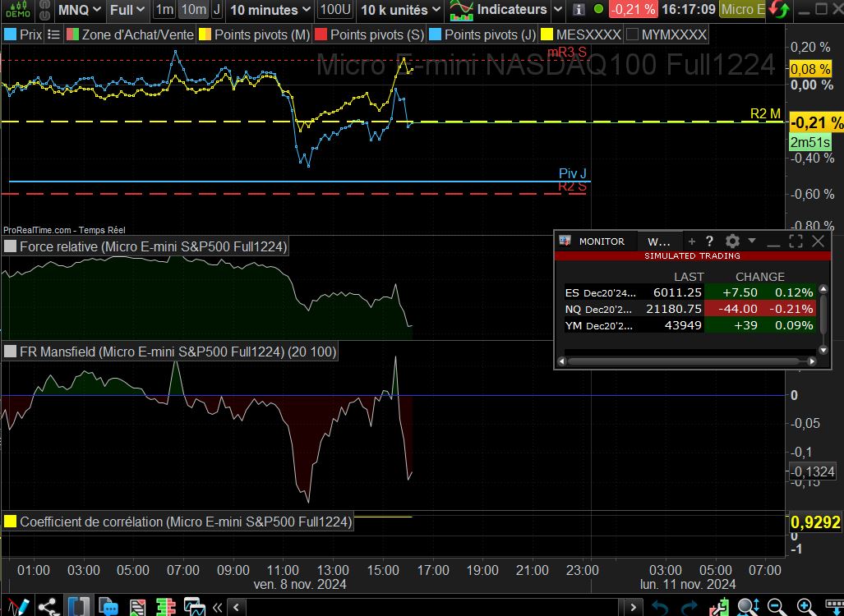This screenshot has width=844, height=616.
Task: Switch to the MONITOR tab
Action: (602, 241)
